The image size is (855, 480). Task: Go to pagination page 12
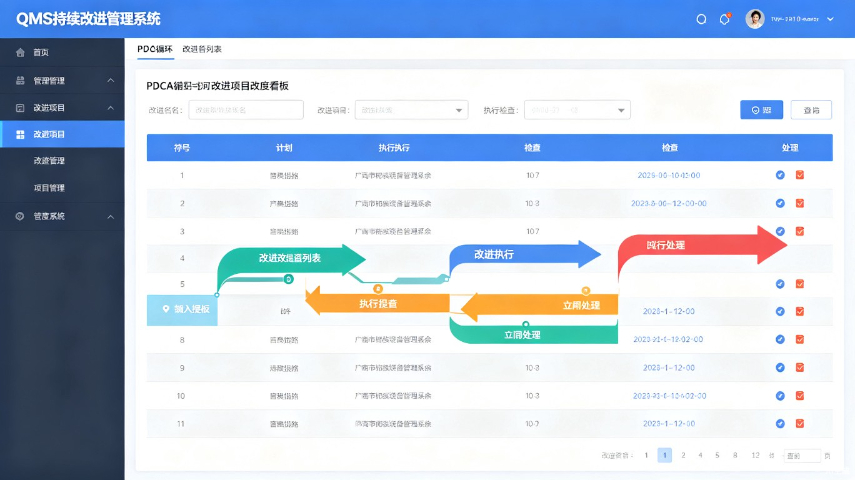click(x=755, y=455)
